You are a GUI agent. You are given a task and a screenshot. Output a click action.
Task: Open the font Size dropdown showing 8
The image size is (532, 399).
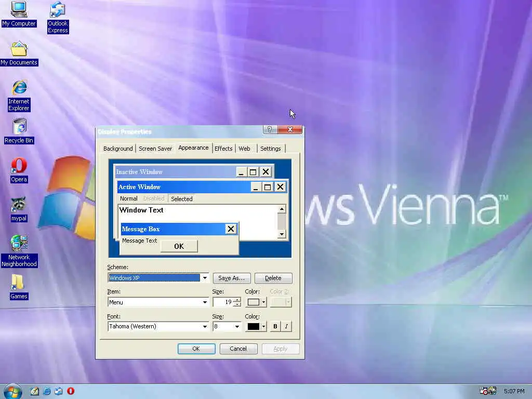click(x=237, y=326)
